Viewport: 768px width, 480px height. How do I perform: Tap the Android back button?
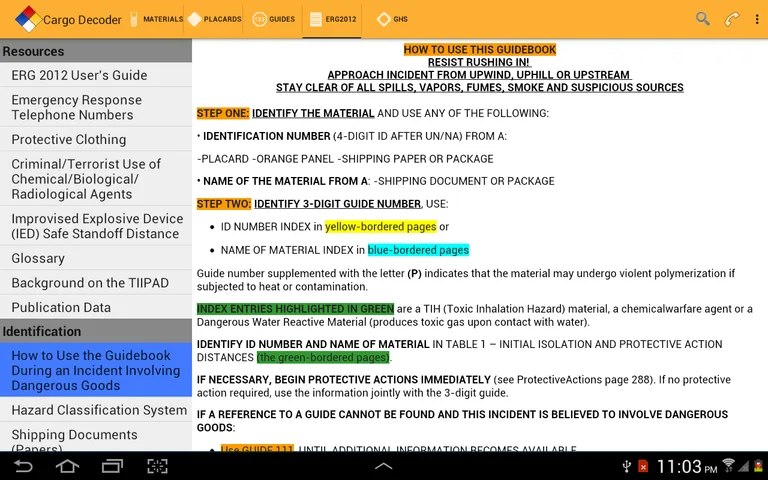(x=23, y=466)
